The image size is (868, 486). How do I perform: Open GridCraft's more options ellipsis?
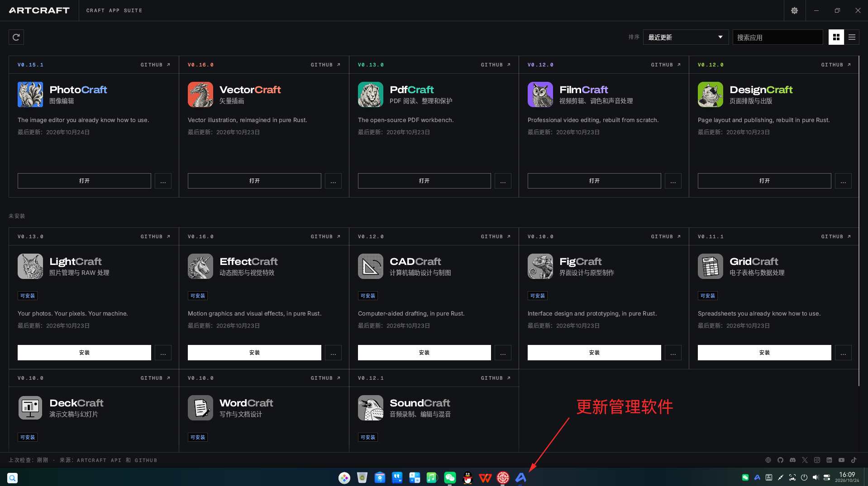point(843,353)
